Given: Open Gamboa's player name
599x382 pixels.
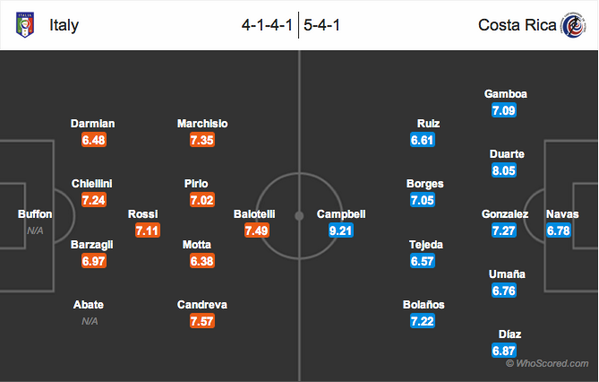Looking at the screenshot, I should pos(505,94).
